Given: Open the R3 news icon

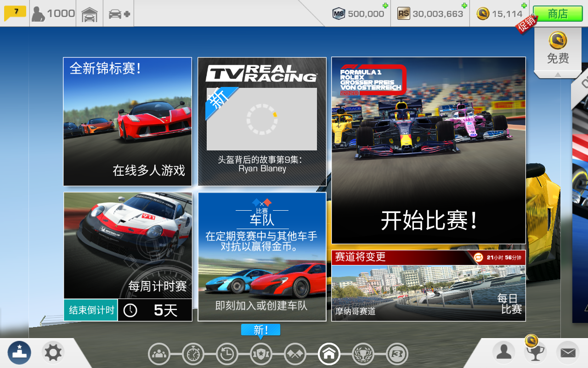Looking at the screenshot, I should click(x=397, y=354).
